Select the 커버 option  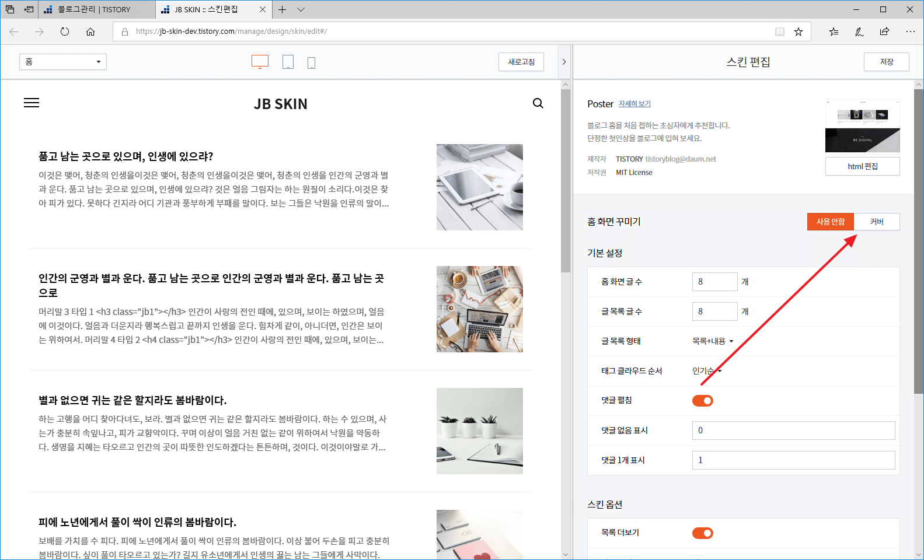pos(877,222)
